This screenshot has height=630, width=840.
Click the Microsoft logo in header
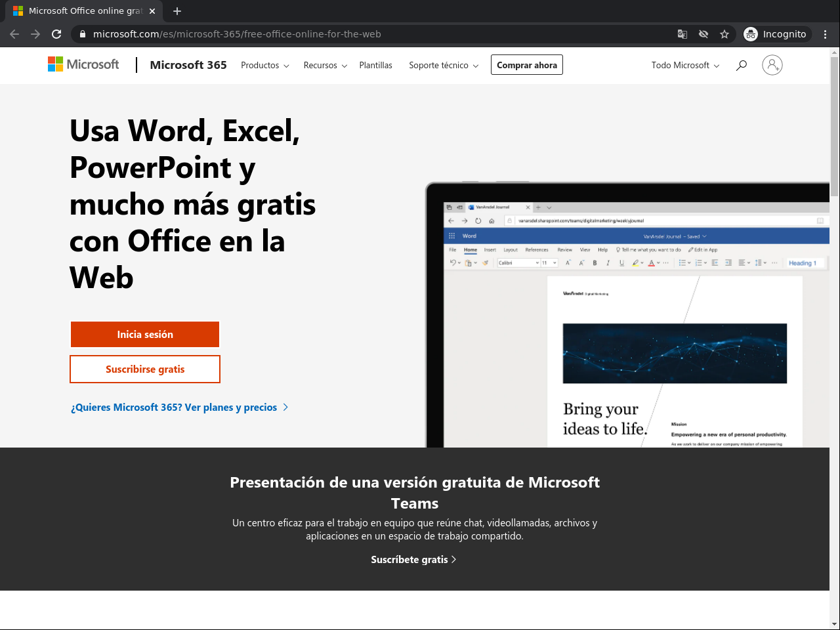point(83,64)
